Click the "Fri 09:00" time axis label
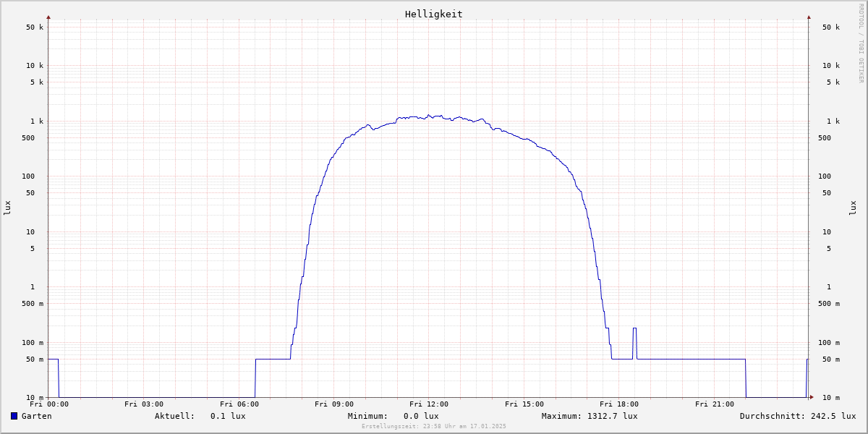The image size is (868, 434). (334, 404)
